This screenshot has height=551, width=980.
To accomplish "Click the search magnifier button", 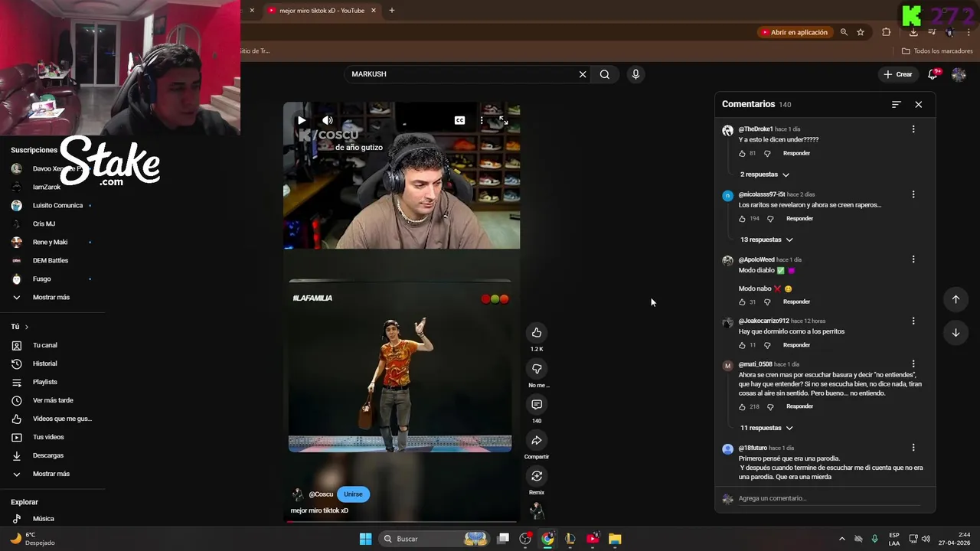I will point(605,74).
